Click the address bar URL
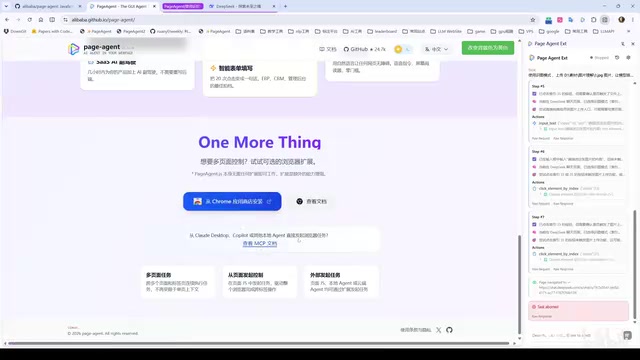 click(103, 20)
